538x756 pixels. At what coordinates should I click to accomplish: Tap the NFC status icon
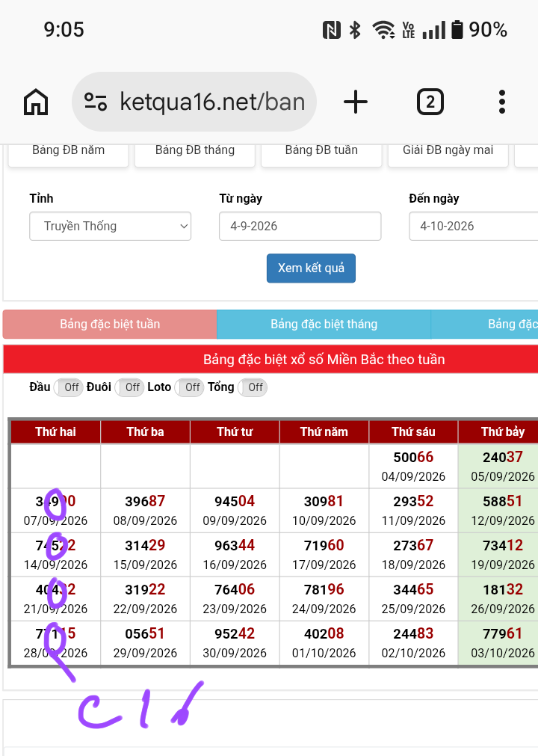(331, 30)
